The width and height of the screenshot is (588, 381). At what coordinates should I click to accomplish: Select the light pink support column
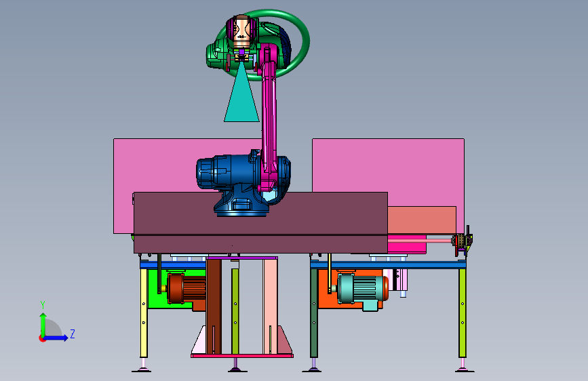pos(270,306)
